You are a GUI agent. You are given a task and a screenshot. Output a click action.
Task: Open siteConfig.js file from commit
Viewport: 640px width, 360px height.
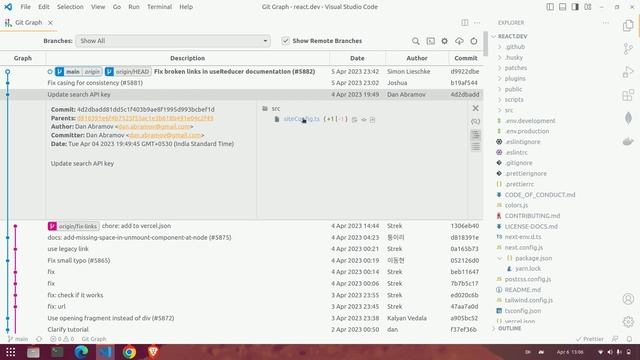tap(372, 120)
